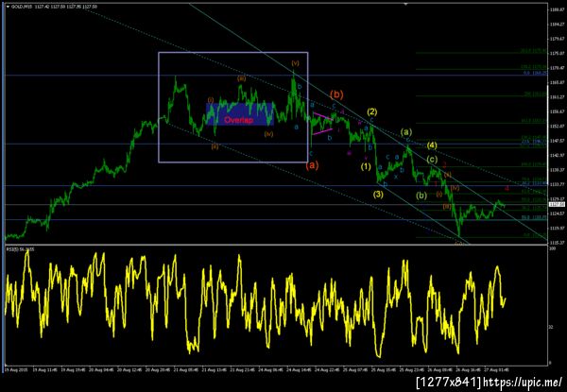Select the yellow (1) wave label
567x392 pixels.
(x=366, y=166)
